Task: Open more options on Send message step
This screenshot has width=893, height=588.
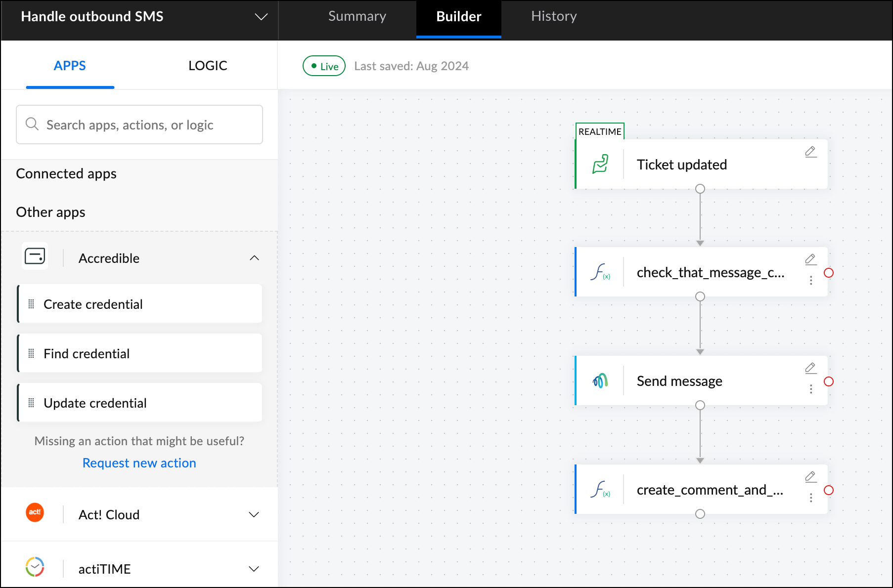Action: (811, 389)
